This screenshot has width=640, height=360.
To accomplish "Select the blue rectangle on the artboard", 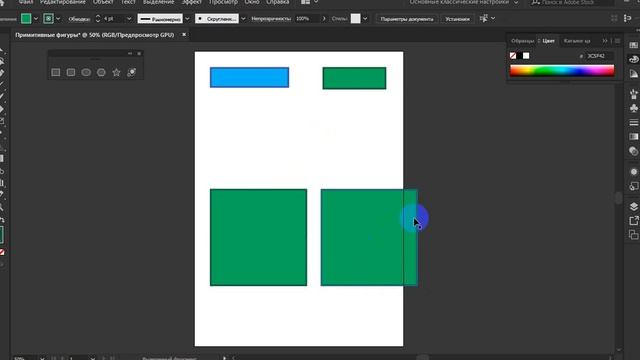I will (x=249, y=78).
